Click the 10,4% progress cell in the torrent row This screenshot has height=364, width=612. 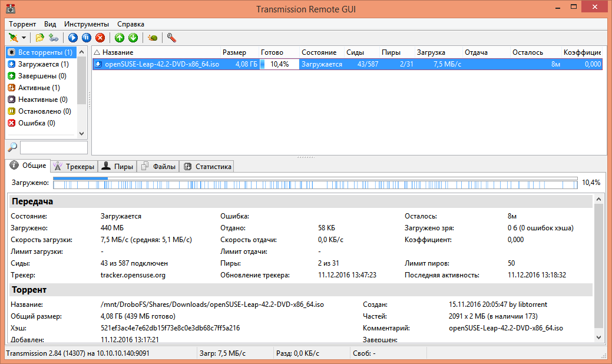tap(279, 64)
